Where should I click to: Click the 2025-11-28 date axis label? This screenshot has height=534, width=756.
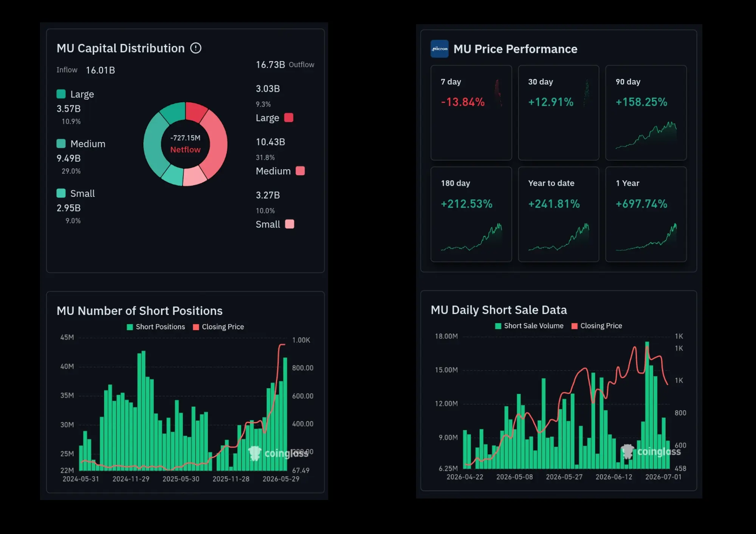pos(231,479)
